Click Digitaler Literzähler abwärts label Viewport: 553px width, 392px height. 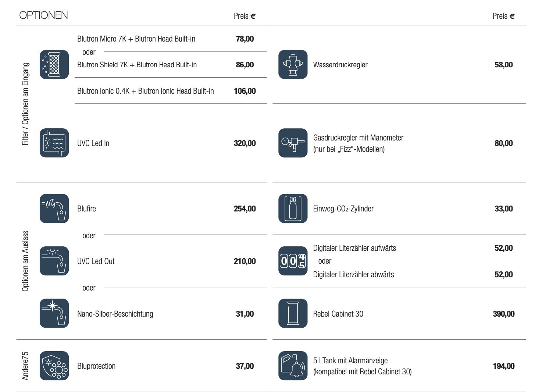(353, 275)
